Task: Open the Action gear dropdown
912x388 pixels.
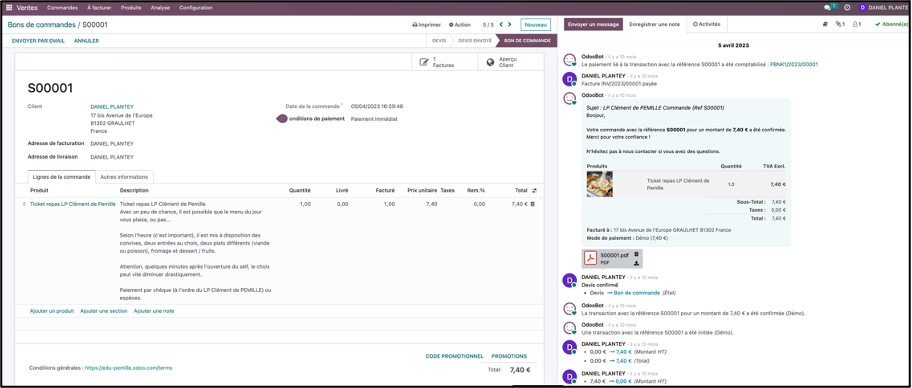Action: [459, 25]
